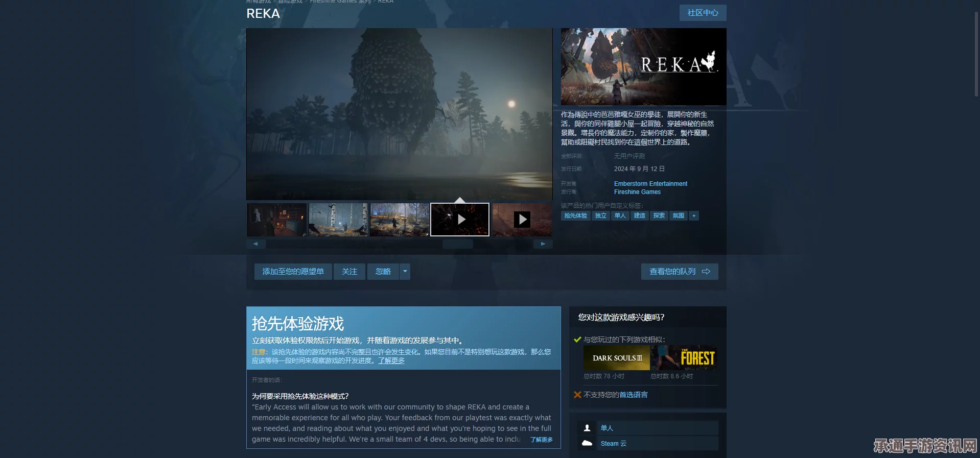Open the Fireshine Games publisher link
The width and height of the screenshot is (980, 458).
(637, 192)
